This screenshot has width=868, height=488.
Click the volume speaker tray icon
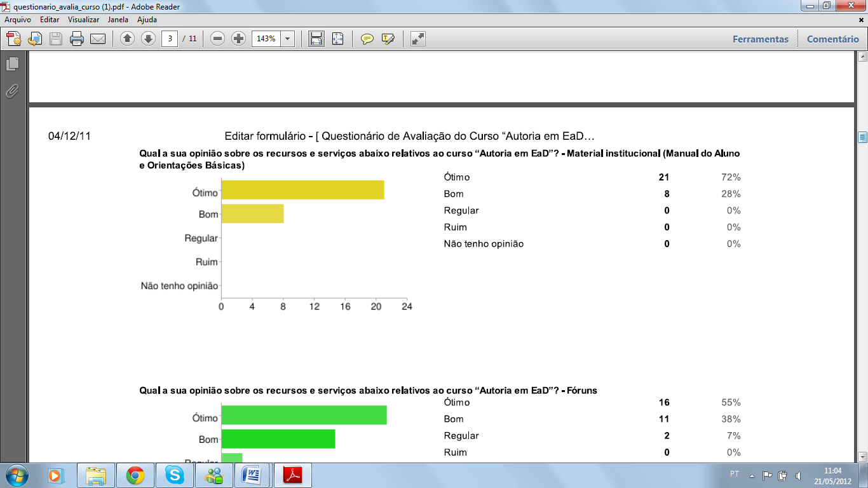pos(797,475)
